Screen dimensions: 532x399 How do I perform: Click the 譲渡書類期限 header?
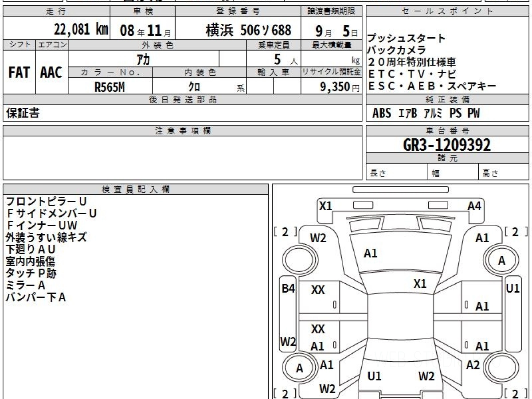pos(332,12)
